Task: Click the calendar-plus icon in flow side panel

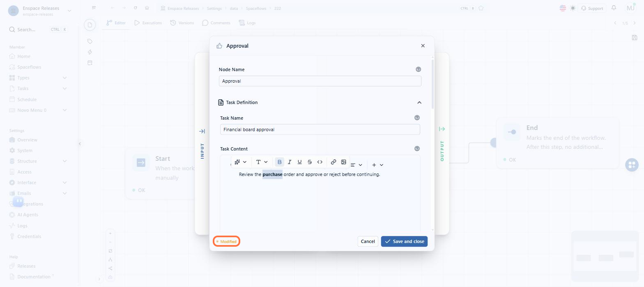Action: tap(90, 63)
